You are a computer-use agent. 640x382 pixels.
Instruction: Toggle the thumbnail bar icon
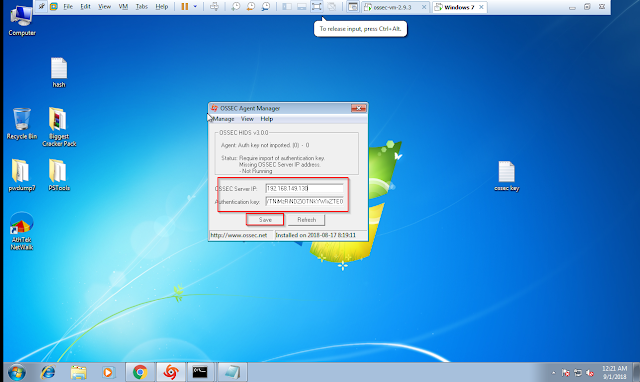302,7
